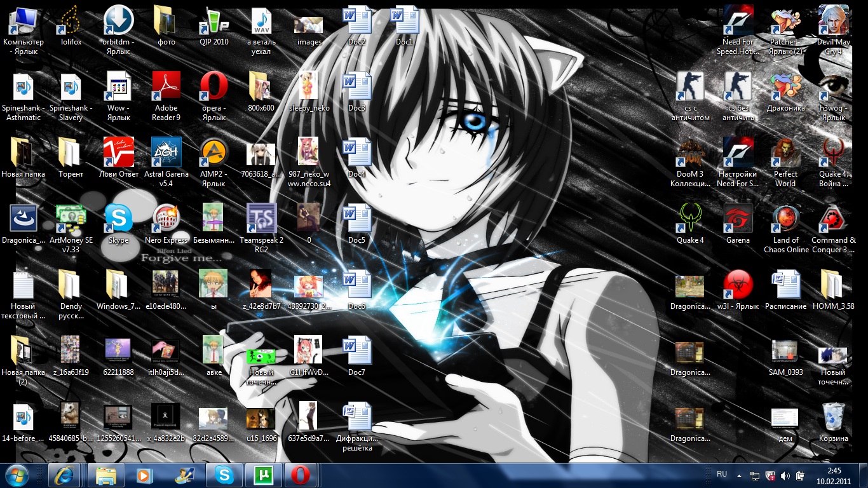This screenshot has width=868, height=488.
Task: Show hidden tray icons arrow
Action: coord(738,476)
